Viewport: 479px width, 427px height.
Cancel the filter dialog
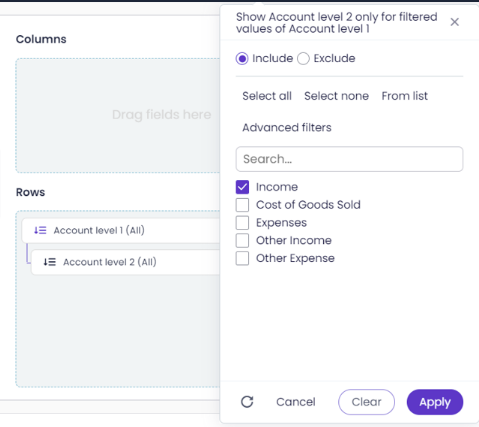296,402
